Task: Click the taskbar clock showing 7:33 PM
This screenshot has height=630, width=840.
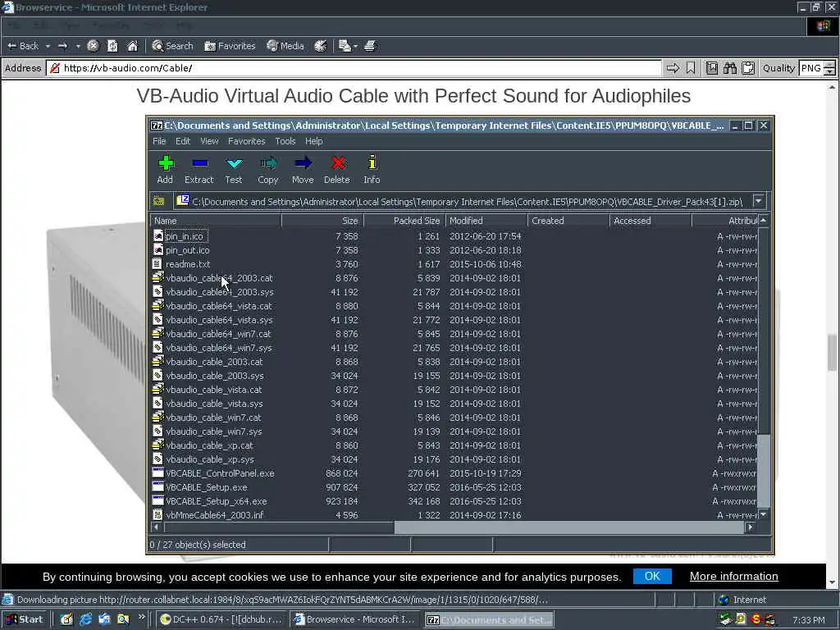Action: [x=808, y=620]
